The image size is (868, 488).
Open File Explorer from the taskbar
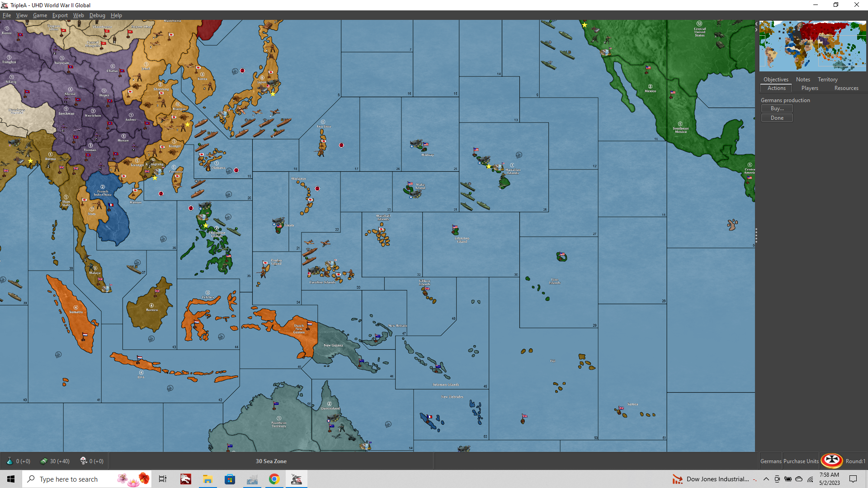[x=208, y=479]
